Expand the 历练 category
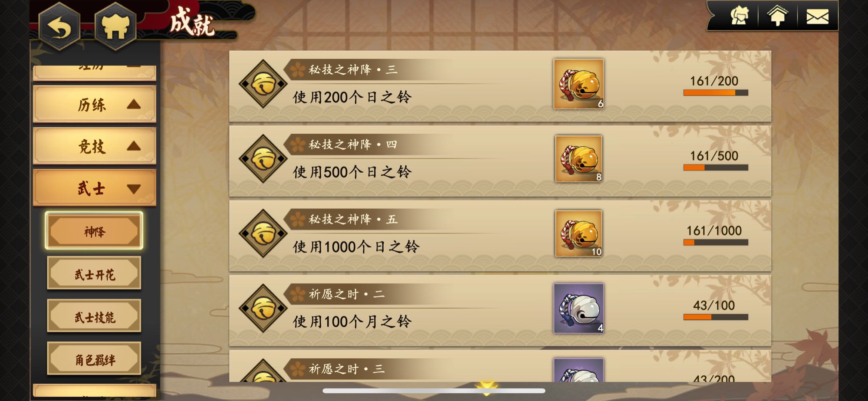The image size is (868, 401). [95, 104]
